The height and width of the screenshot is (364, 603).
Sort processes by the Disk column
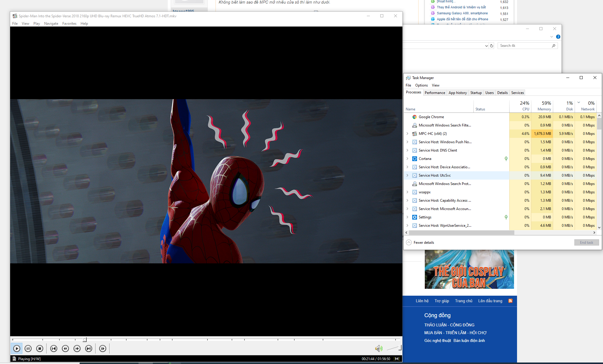coord(564,106)
